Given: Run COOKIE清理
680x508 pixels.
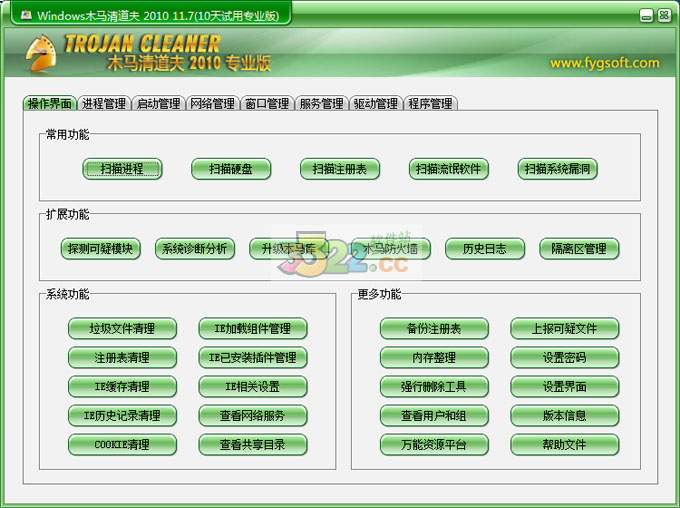Looking at the screenshot, I should click(122, 445).
